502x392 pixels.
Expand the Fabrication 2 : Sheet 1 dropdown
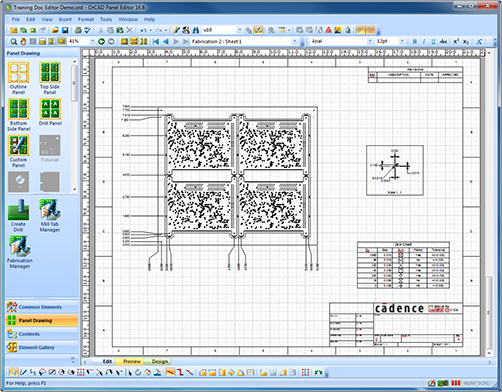pos(294,41)
